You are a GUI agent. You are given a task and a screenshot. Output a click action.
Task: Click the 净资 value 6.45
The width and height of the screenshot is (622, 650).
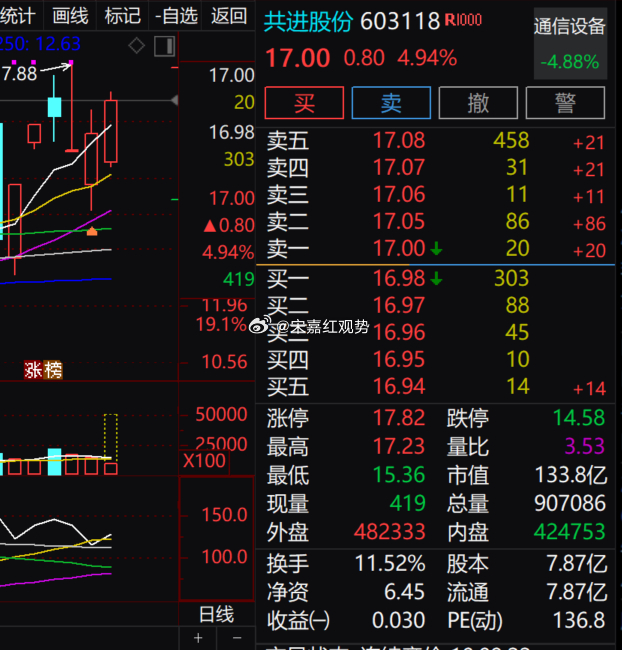click(404, 592)
